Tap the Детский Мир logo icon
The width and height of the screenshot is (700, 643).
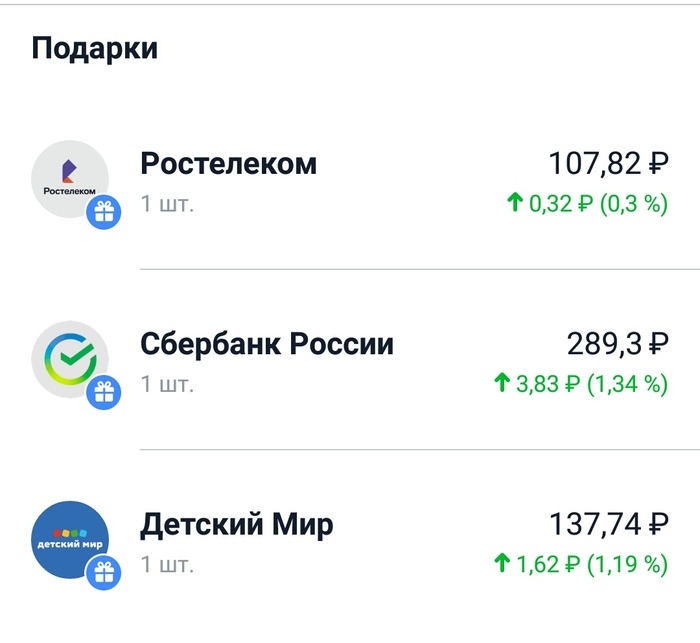point(70,540)
